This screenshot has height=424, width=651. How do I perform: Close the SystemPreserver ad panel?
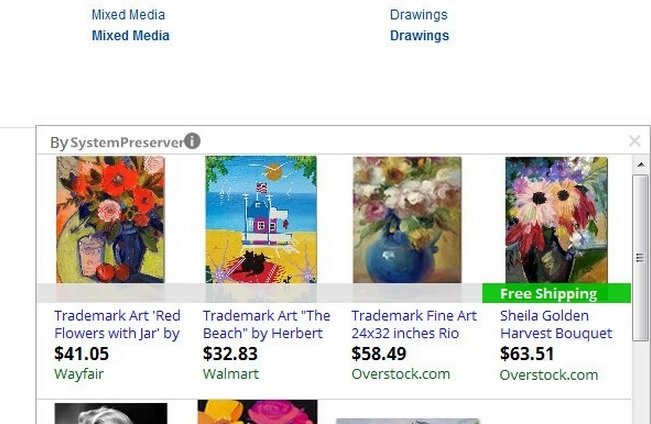(x=634, y=141)
